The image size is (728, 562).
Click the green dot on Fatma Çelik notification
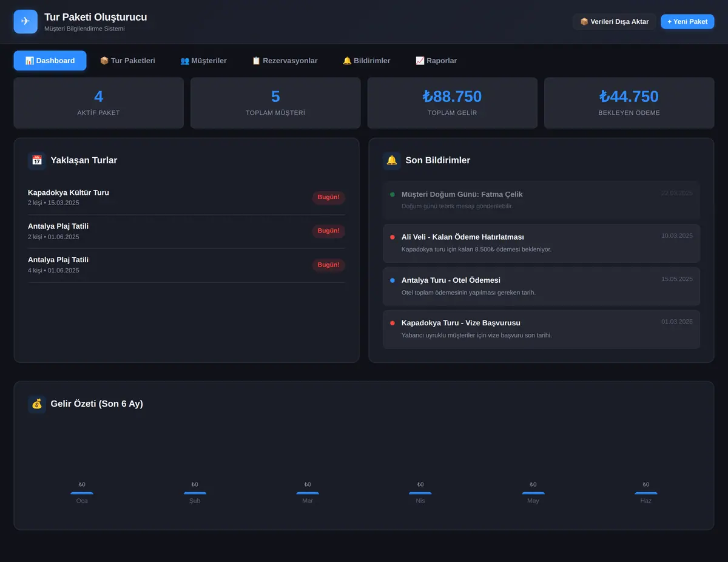[393, 194]
